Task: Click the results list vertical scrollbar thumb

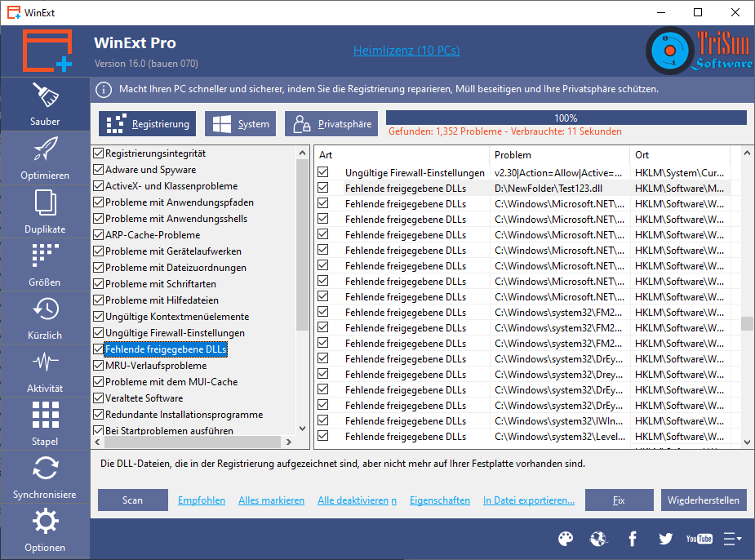Action: (x=747, y=323)
